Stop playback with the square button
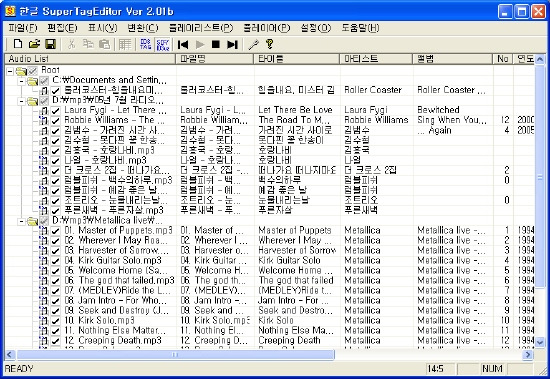550x379 pixels. pos(216,44)
